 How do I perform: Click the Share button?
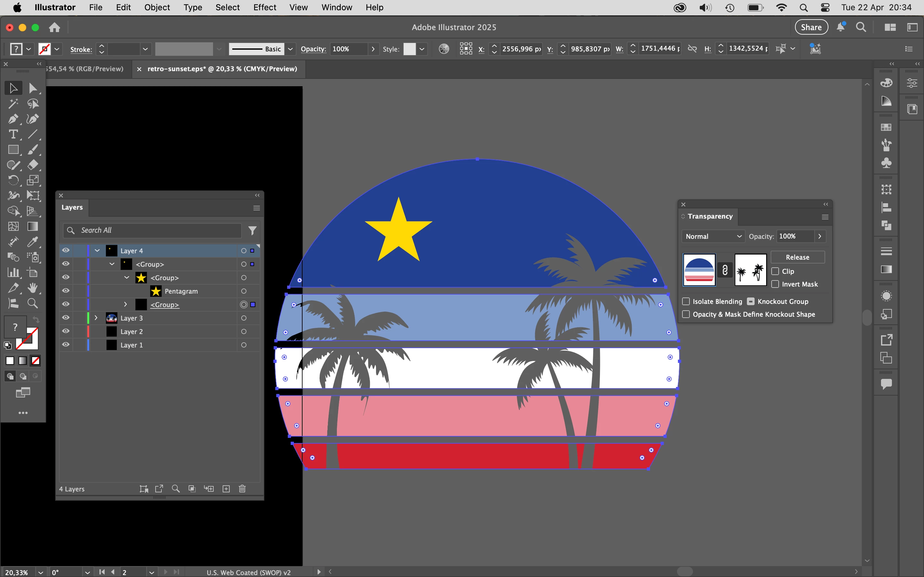click(811, 27)
